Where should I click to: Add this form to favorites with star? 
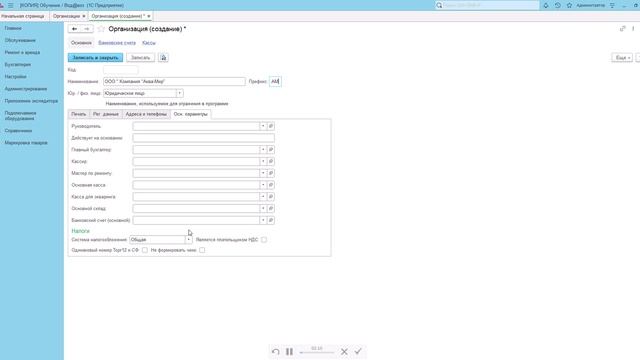(101, 29)
